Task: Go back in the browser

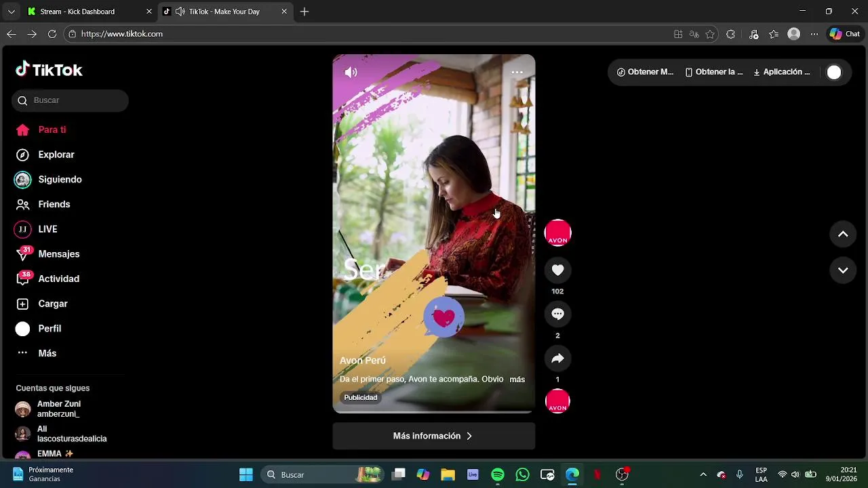Action: [x=12, y=34]
